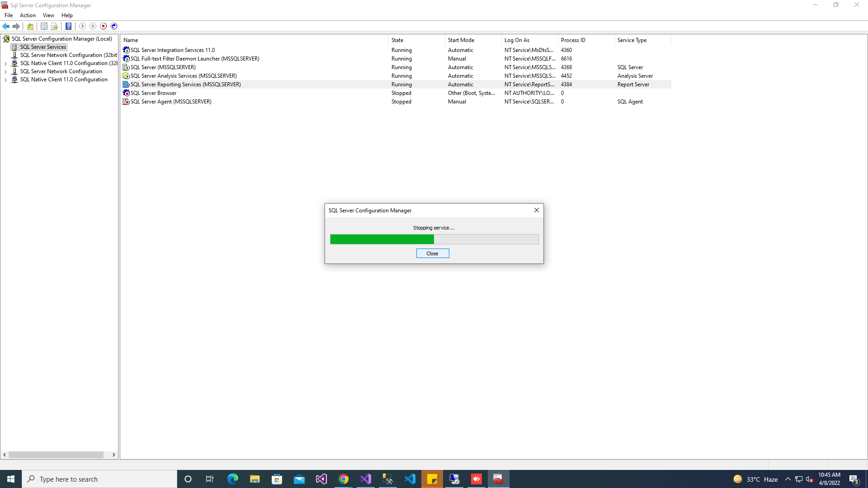Select SQL Server Services tree item

tap(43, 47)
